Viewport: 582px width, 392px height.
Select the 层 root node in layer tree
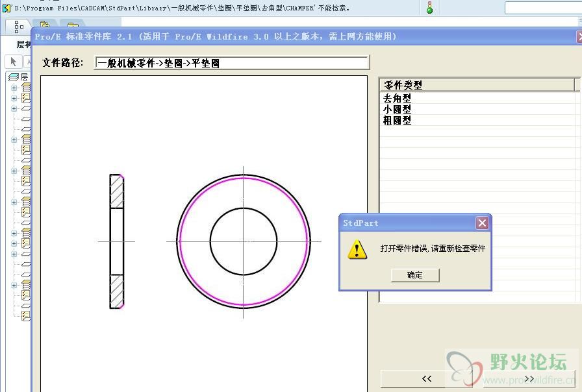point(19,77)
